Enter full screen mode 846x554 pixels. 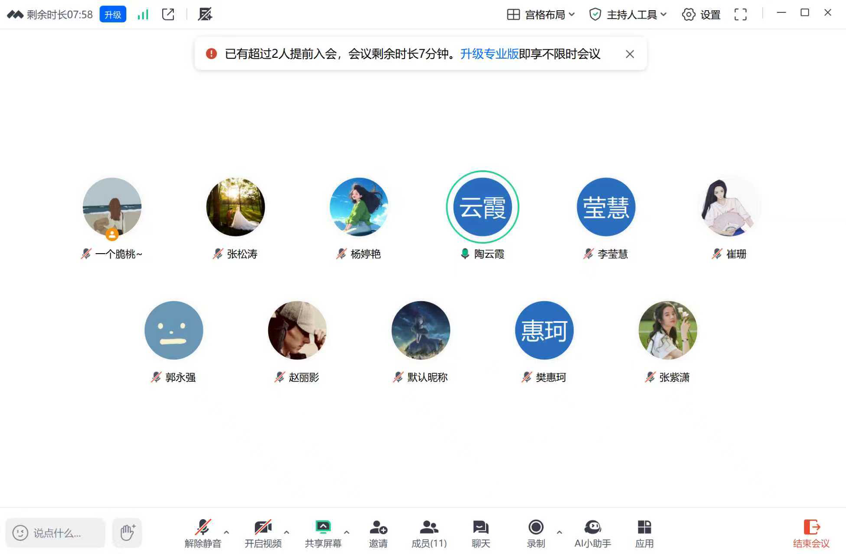click(x=740, y=14)
